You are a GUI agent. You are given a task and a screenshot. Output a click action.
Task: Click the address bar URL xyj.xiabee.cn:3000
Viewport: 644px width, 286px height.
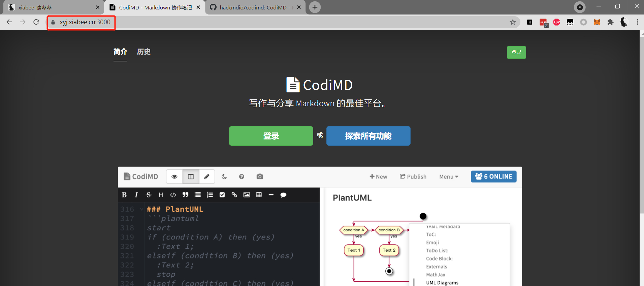[85, 22]
